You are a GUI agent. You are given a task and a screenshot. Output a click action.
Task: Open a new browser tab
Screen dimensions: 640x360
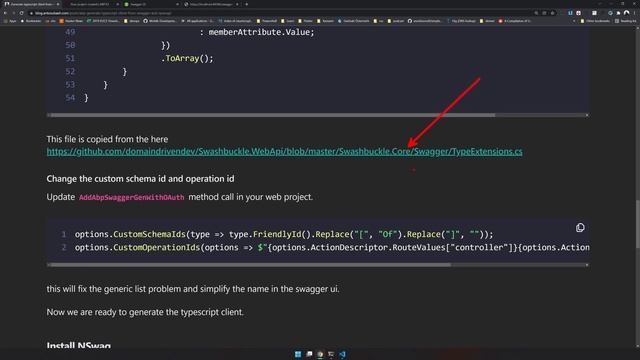(x=247, y=4)
